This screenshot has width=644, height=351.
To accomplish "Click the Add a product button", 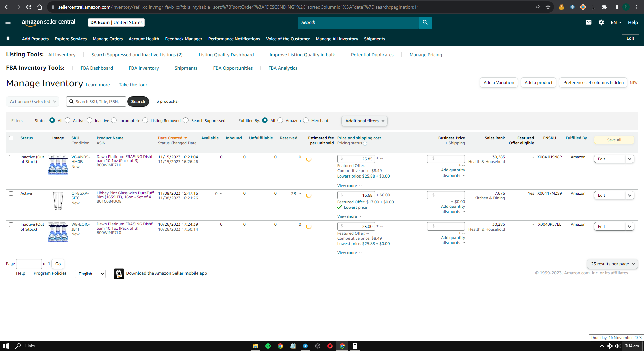I will click(539, 83).
